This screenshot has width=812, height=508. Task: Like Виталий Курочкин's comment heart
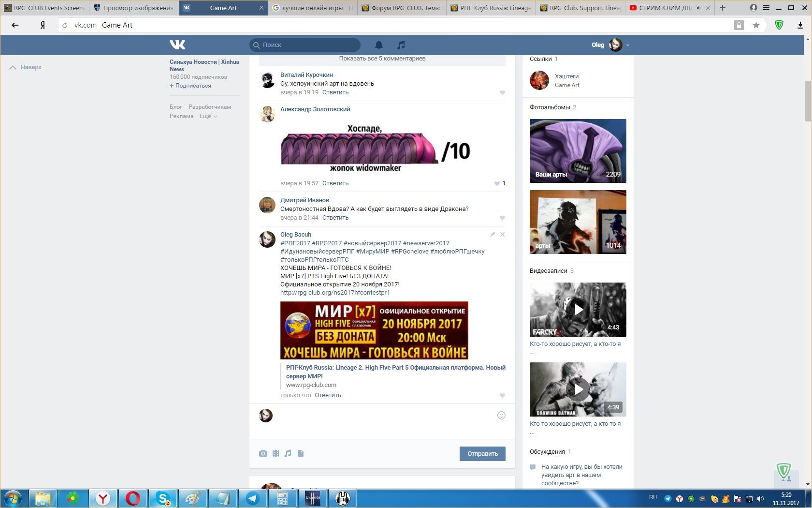tap(502, 93)
